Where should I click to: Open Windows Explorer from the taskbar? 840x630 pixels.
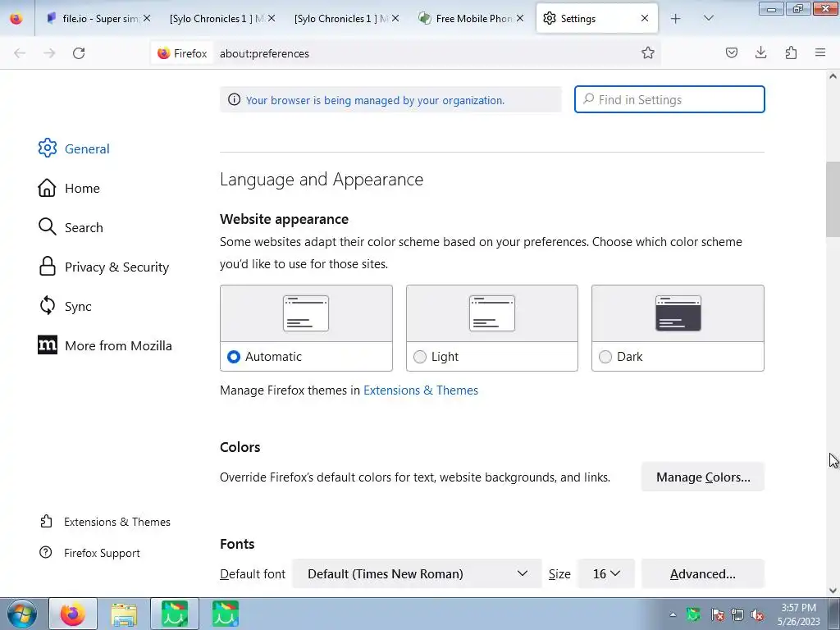point(124,614)
